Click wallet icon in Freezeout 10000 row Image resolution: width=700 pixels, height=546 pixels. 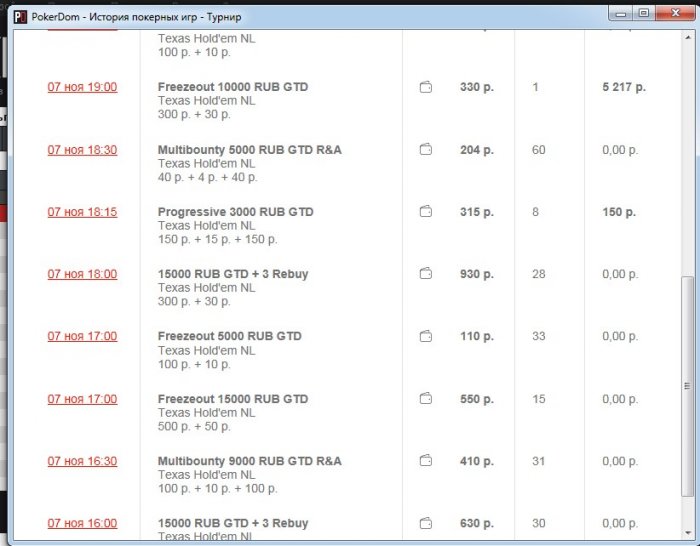pyautogui.click(x=426, y=87)
